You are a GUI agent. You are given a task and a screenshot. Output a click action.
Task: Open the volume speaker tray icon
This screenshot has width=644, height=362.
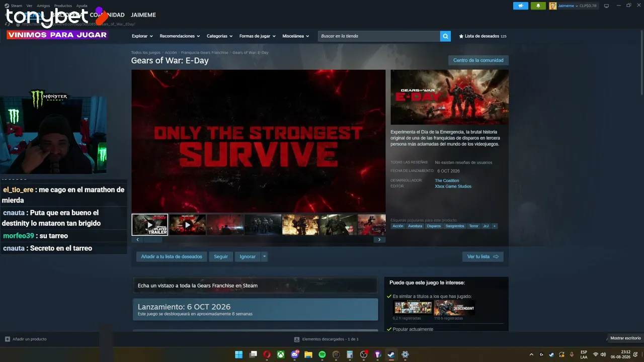coord(603,354)
